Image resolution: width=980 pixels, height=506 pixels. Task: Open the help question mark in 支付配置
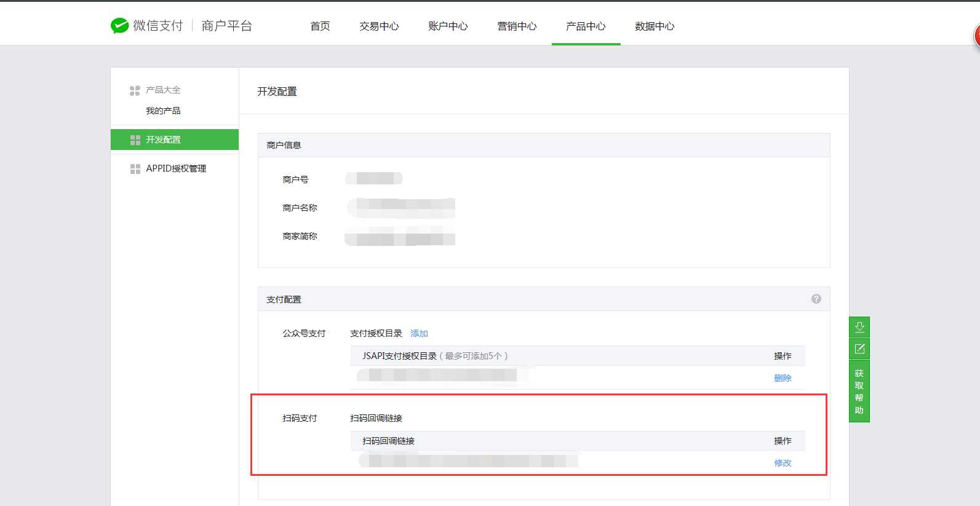816,299
